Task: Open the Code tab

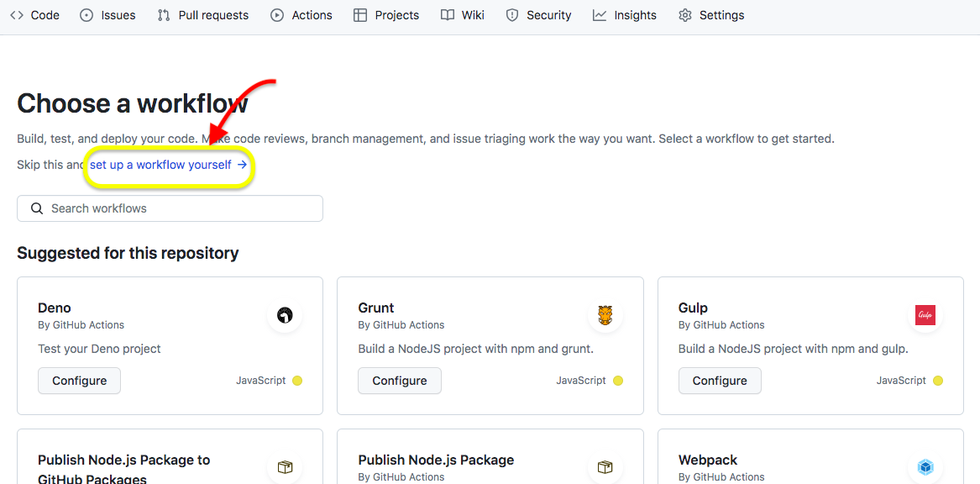Action: (35, 15)
